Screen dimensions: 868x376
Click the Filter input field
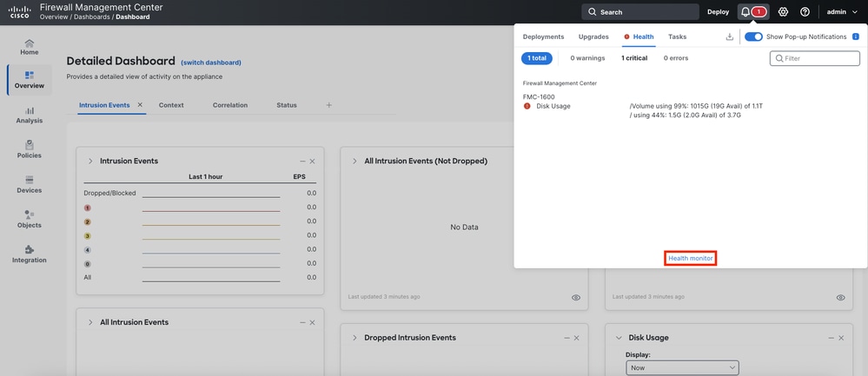coord(814,58)
